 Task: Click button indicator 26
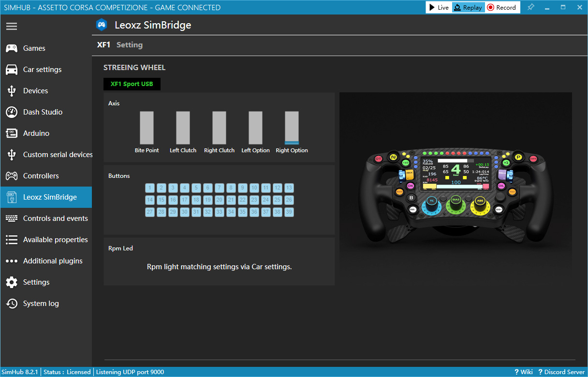289,200
